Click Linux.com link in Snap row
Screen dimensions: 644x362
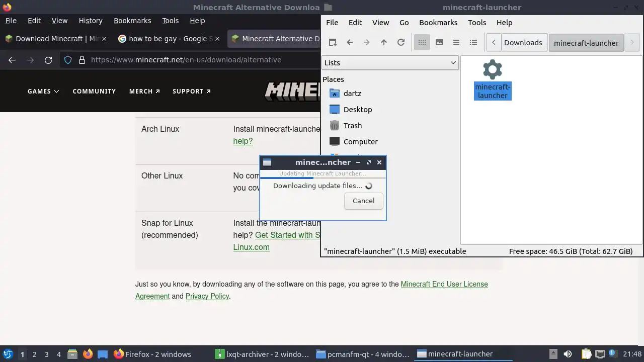[x=251, y=247]
